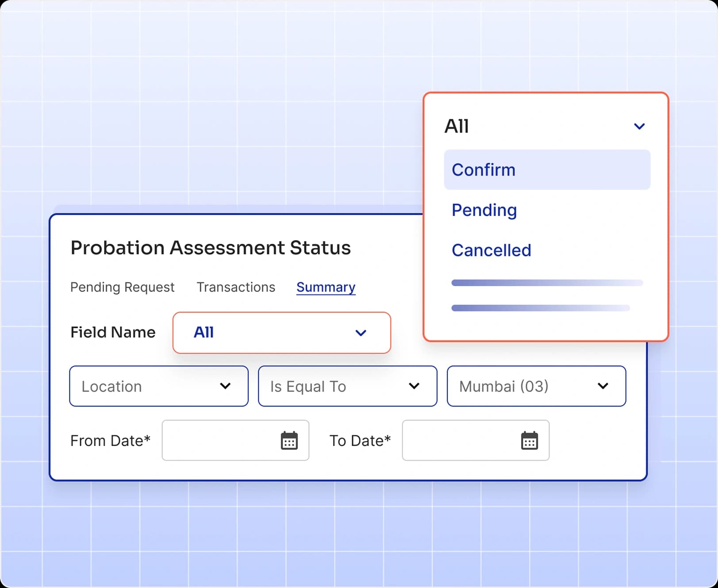Viewport: 718px width, 588px height.
Task: Switch to the Transactions tab
Action: (236, 287)
